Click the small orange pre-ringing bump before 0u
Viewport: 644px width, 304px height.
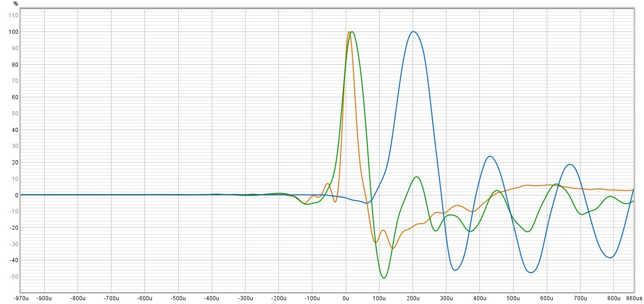click(x=327, y=183)
